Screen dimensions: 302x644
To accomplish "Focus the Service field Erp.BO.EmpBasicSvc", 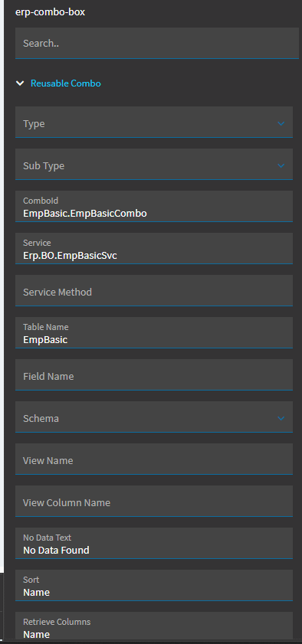I will point(154,248).
